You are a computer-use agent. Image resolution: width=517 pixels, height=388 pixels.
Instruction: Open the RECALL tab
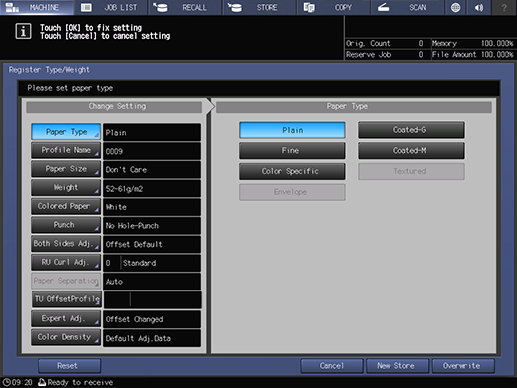185,7
